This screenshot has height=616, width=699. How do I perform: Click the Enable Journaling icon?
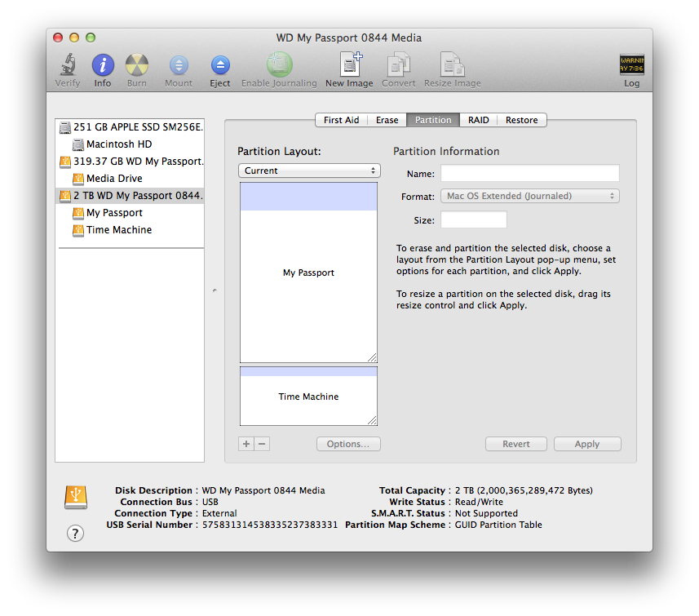pyautogui.click(x=279, y=64)
